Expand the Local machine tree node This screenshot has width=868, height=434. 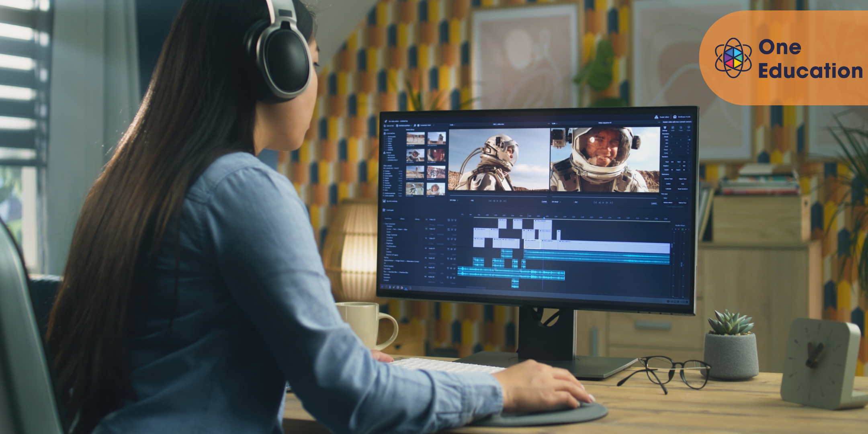tap(389, 133)
